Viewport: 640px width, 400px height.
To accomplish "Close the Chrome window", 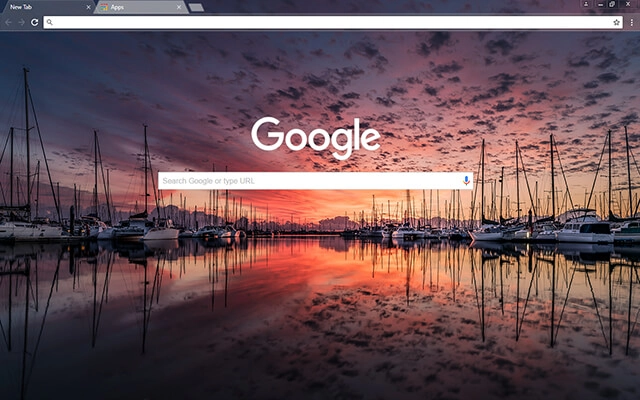I will tap(628, 5).
